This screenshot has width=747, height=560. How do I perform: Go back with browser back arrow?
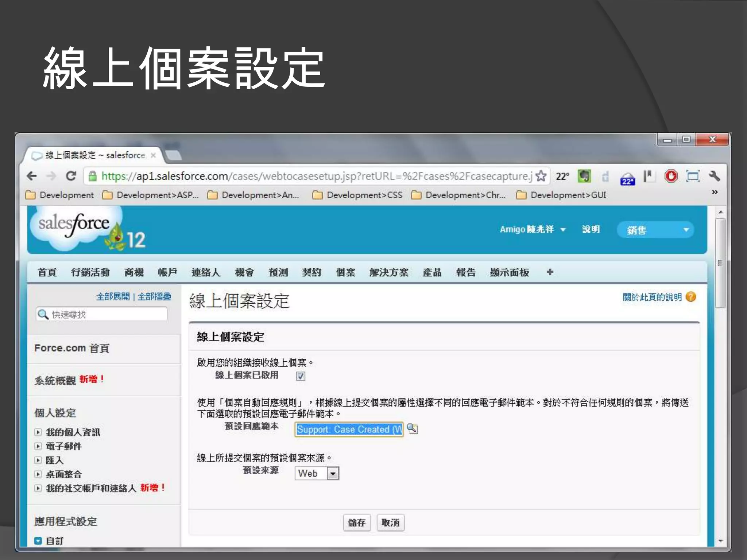point(32,176)
